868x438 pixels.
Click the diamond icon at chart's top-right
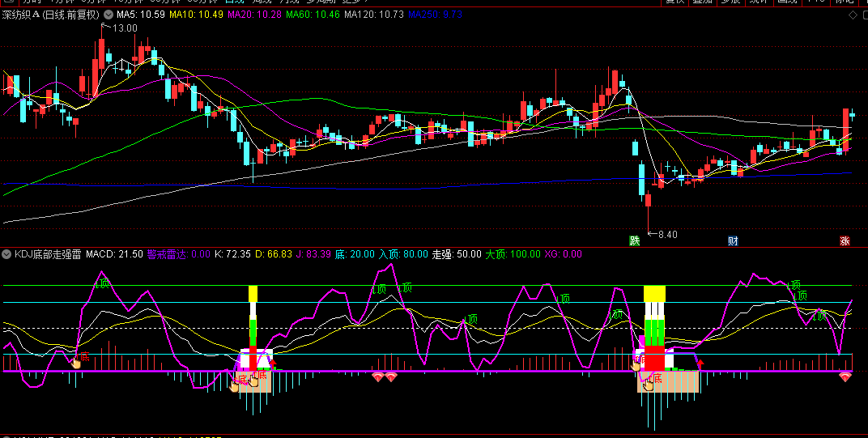tap(853, 15)
